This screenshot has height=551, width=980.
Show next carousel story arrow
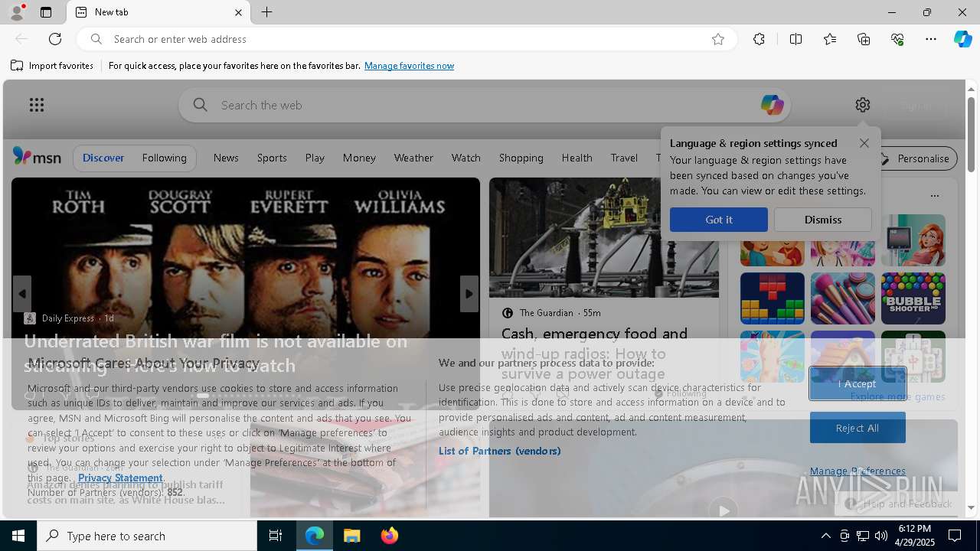tap(469, 294)
